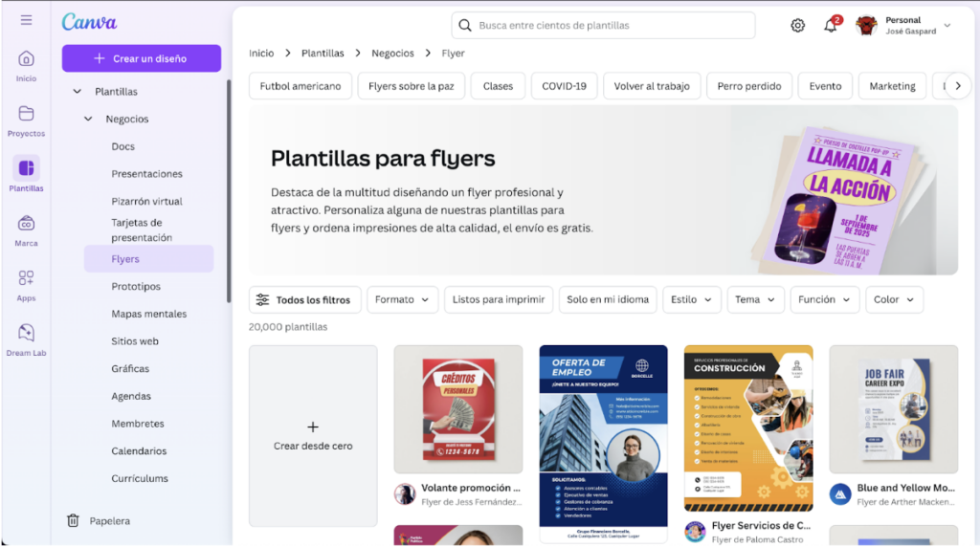This screenshot has height=547, width=980.
Task: Open the Tema filter dropdown
Action: tap(756, 299)
